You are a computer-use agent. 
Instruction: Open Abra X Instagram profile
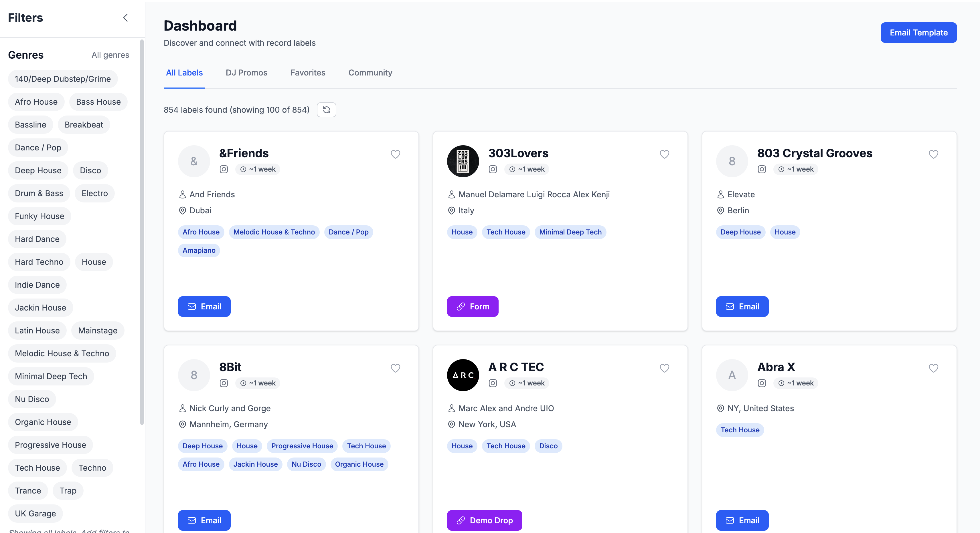762,383
